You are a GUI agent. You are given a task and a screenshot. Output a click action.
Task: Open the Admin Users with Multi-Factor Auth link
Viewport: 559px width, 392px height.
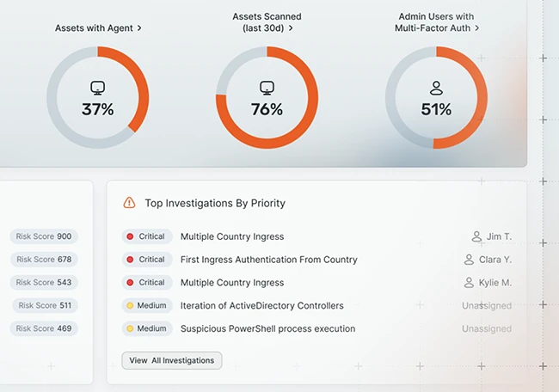436,22
